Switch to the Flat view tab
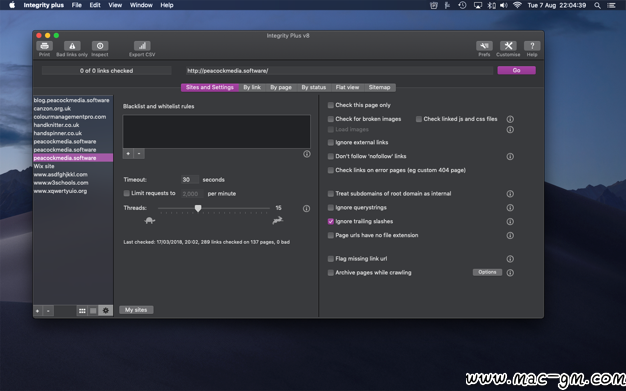Viewport: 626px width, 391px height. 347,87
